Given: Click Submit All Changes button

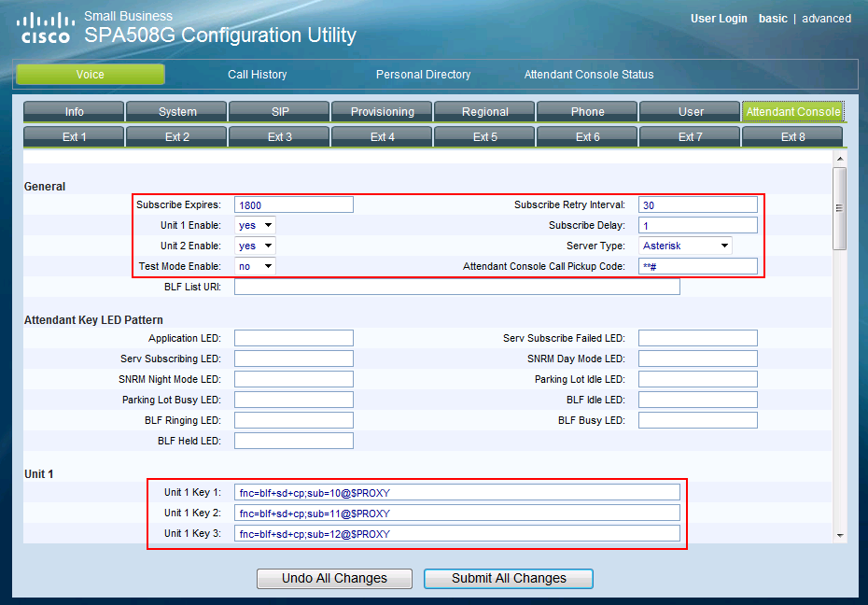Looking at the screenshot, I should coord(509,579).
